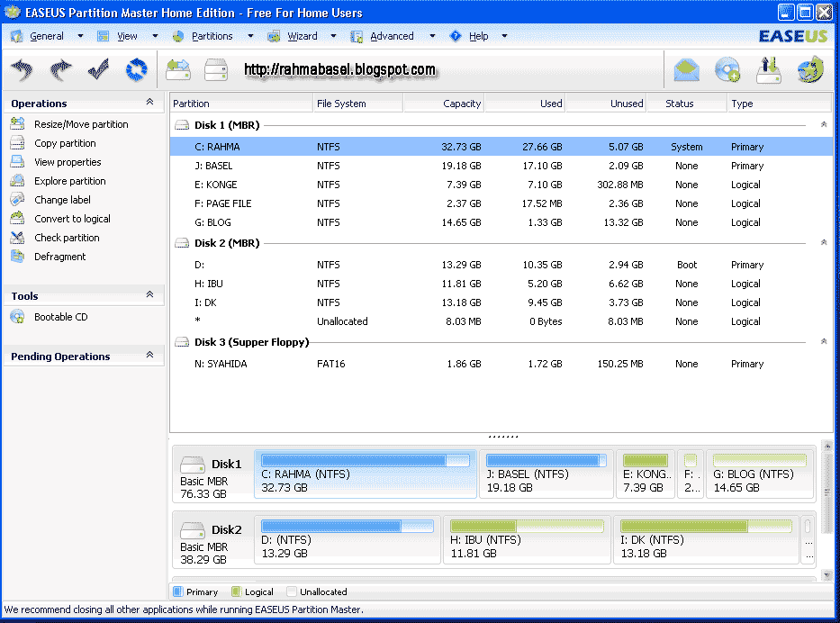Image resolution: width=840 pixels, height=623 pixels.
Task: Select the I: DK partition row
Action: click(501, 302)
